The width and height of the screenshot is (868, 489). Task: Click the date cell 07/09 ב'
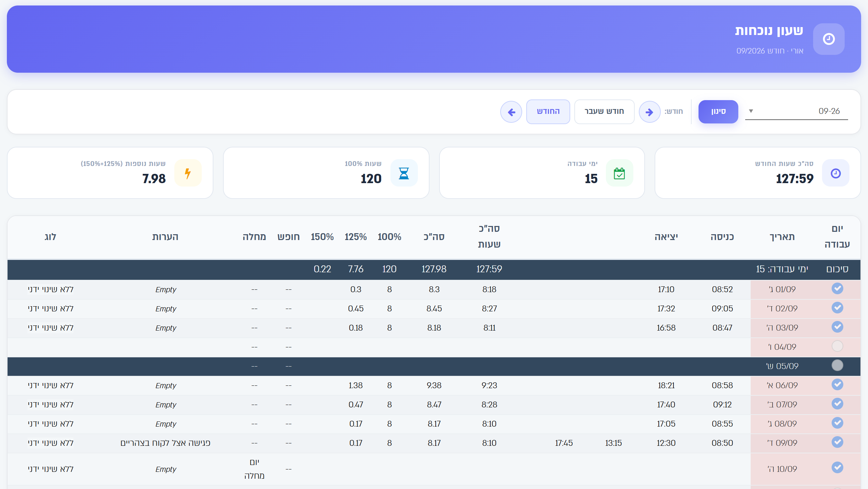point(782,405)
